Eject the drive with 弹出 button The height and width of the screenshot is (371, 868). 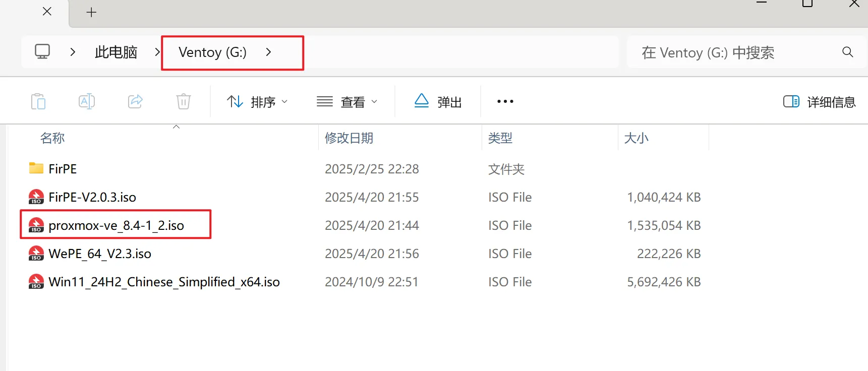438,101
